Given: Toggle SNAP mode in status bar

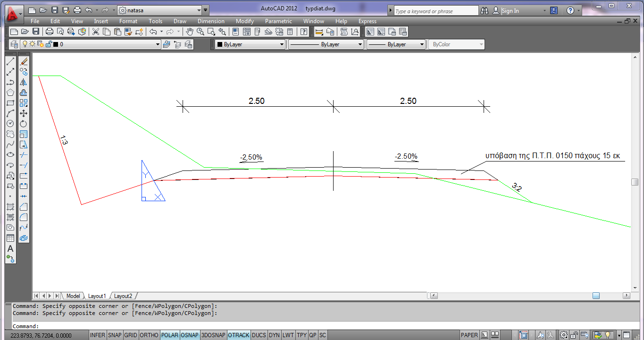Looking at the screenshot, I should click(115, 335).
